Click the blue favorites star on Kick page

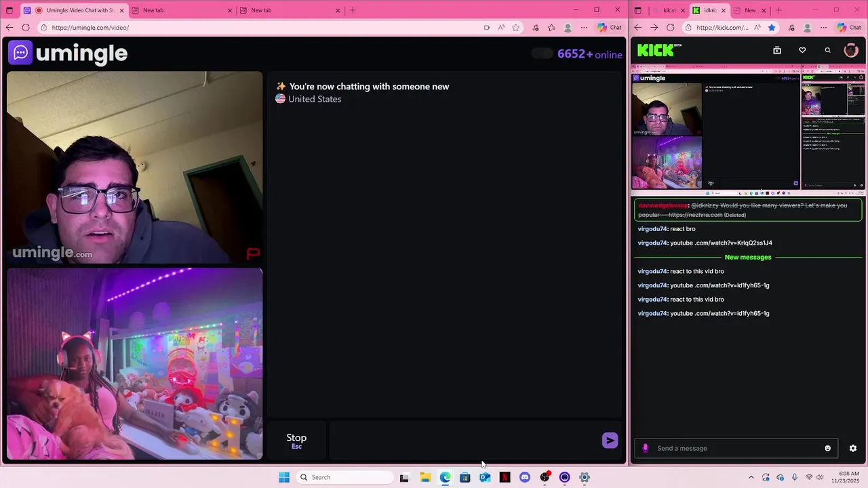pyautogui.click(x=772, y=27)
